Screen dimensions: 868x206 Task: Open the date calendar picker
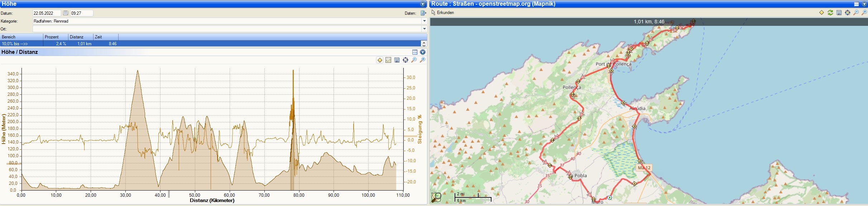pyautogui.click(x=66, y=13)
